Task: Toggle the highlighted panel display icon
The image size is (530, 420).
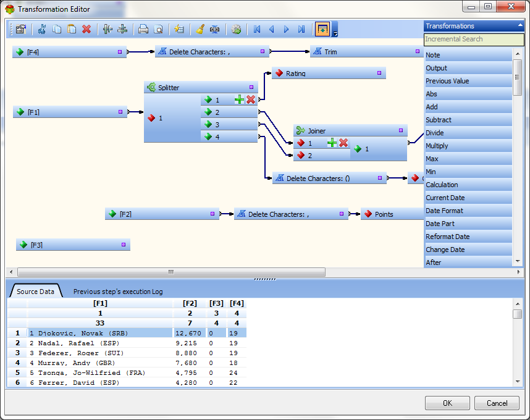Action: [x=322, y=30]
